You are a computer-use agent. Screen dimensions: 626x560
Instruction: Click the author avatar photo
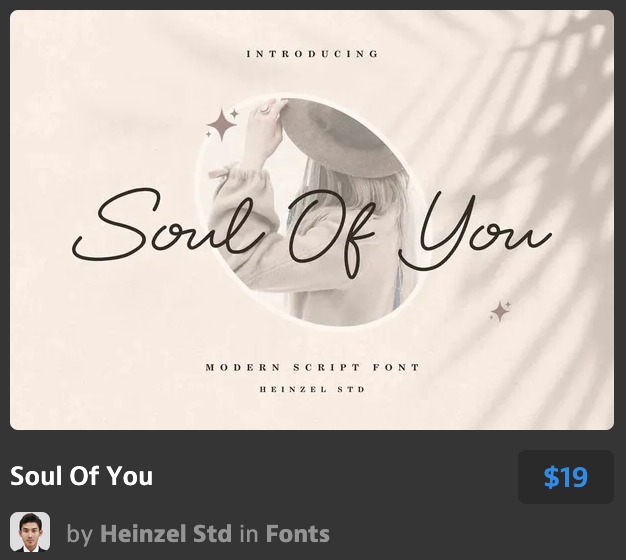(30, 532)
